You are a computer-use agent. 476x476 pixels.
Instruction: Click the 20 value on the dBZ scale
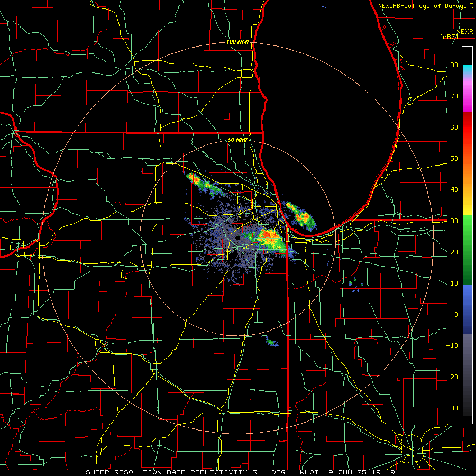(x=454, y=252)
